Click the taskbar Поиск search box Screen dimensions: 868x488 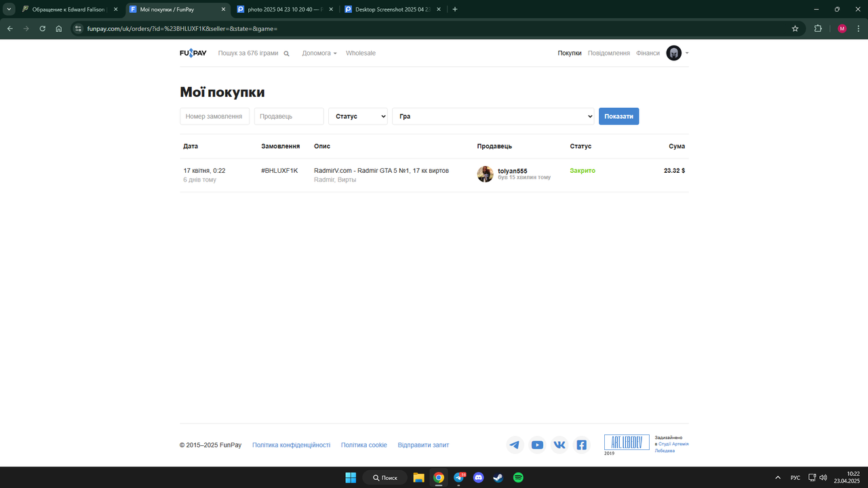tap(384, 478)
